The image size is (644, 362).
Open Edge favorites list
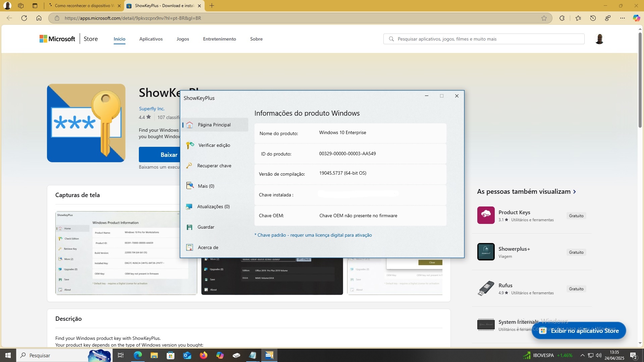(x=578, y=18)
